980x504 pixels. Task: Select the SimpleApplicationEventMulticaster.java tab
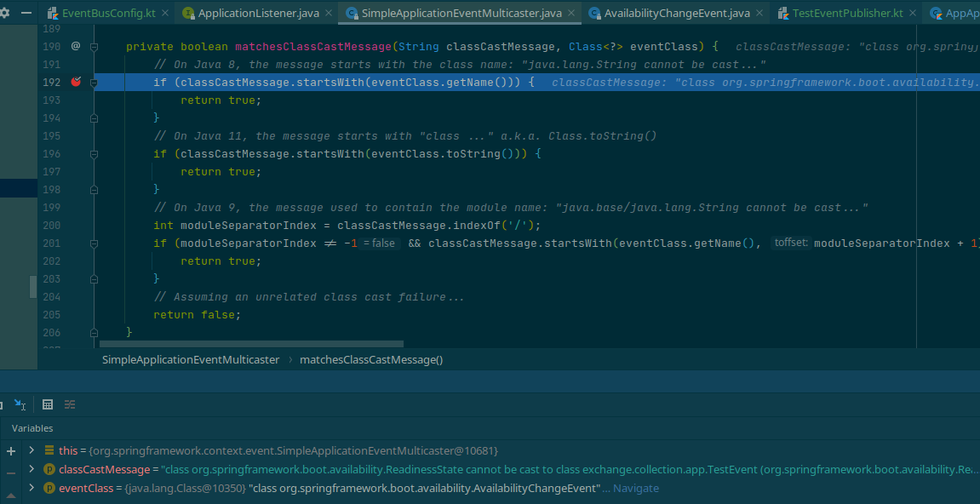pyautogui.click(x=461, y=13)
